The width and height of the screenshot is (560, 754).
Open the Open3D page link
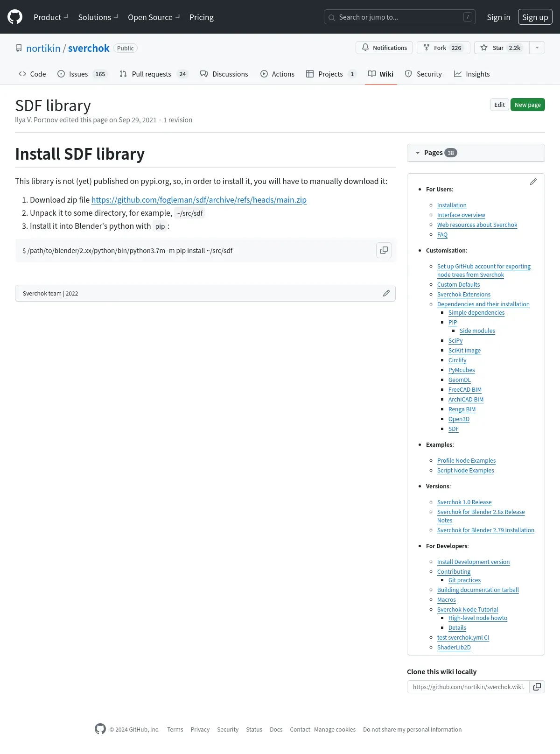tap(459, 419)
